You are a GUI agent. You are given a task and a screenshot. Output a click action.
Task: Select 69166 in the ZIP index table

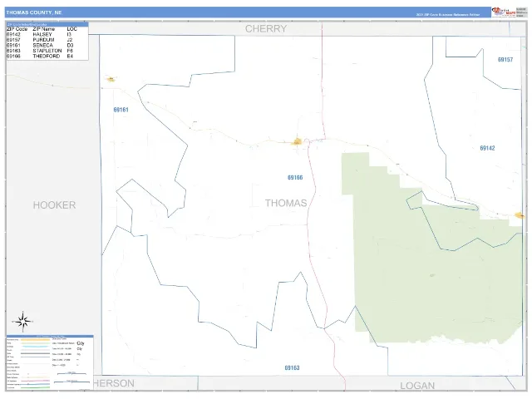(13, 57)
